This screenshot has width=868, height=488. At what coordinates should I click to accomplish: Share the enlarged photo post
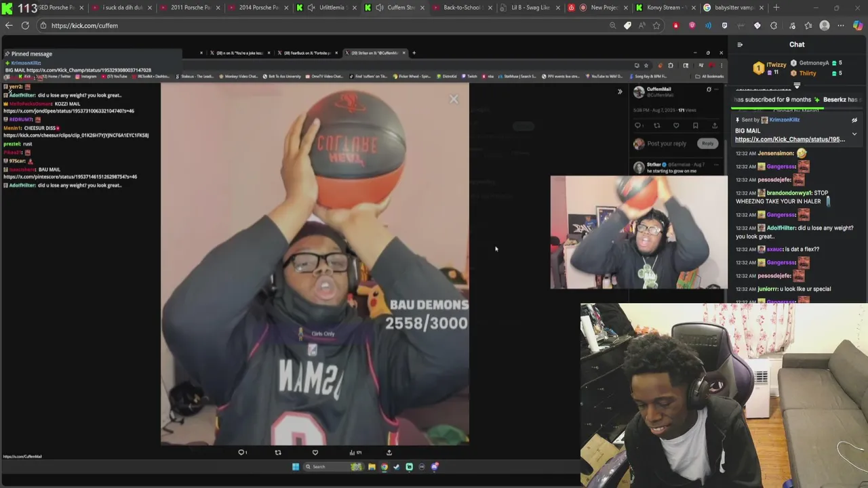[x=389, y=452]
